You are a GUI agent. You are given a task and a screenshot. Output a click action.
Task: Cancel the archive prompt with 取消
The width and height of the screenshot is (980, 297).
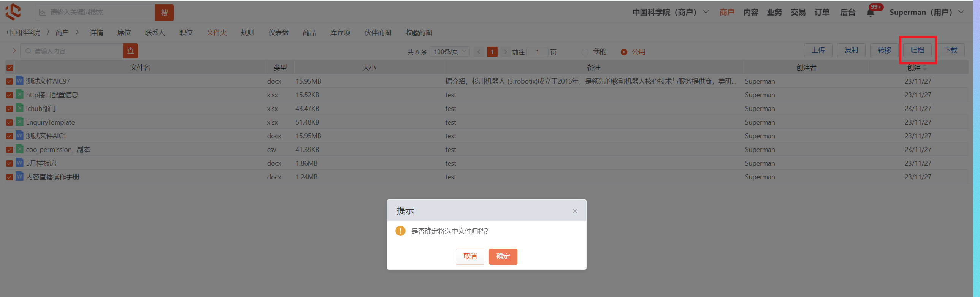pyautogui.click(x=470, y=256)
